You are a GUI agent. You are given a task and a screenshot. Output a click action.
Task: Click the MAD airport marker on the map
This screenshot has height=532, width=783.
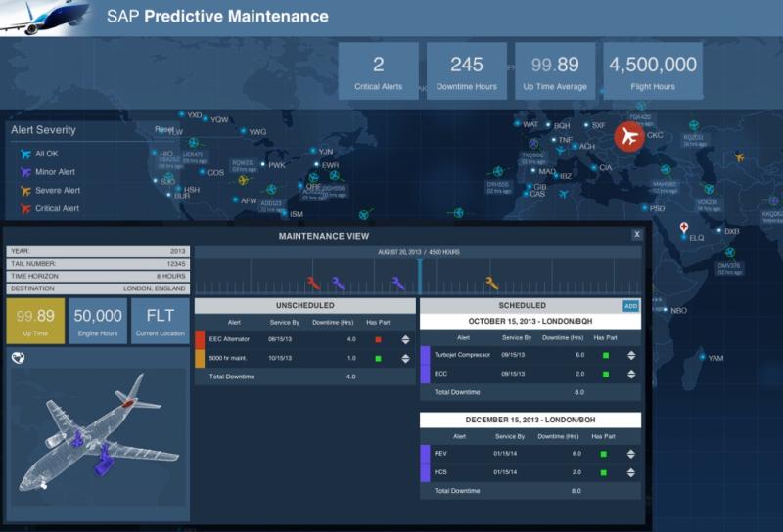click(533, 171)
